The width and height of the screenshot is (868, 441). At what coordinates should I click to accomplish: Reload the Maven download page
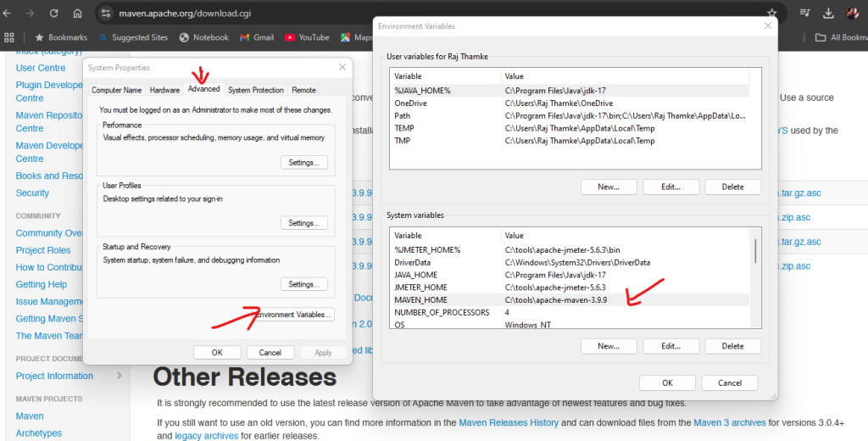(53, 14)
